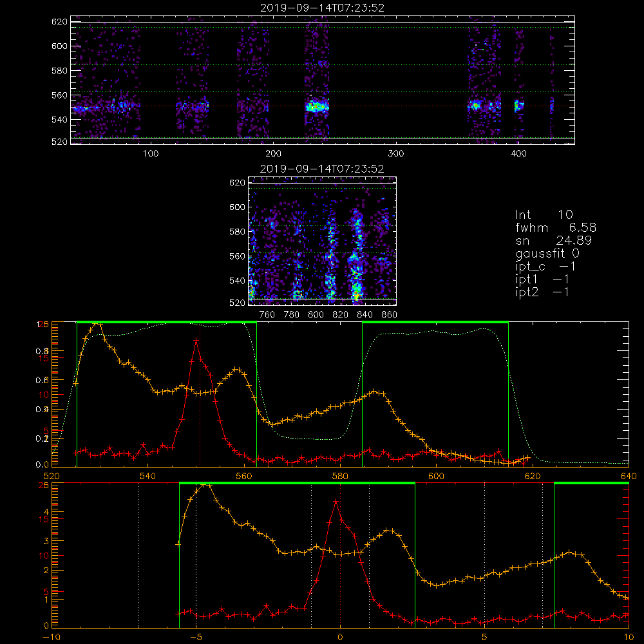Click y-axis label 600 on top spectrogram
644x644 pixels.
click(x=59, y=46)
